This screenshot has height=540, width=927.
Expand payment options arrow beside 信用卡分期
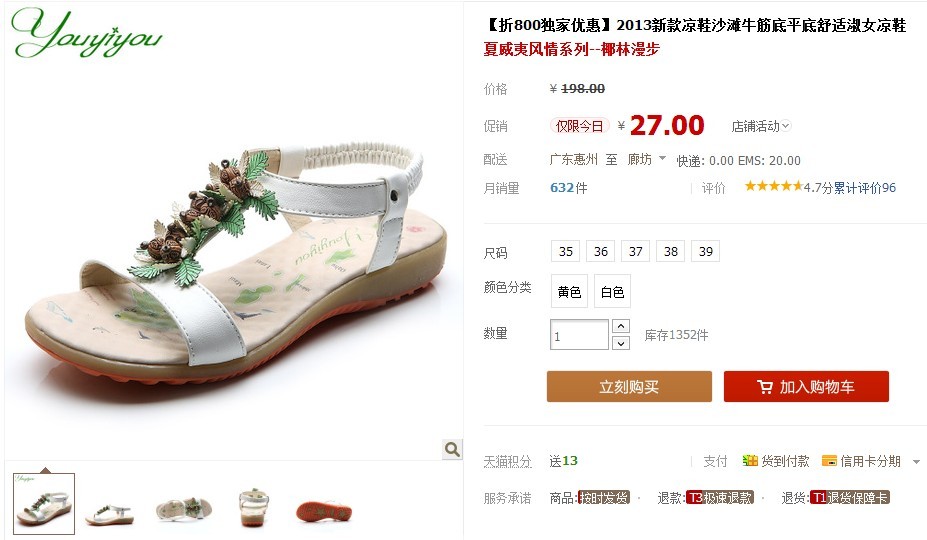pos(916,461)
